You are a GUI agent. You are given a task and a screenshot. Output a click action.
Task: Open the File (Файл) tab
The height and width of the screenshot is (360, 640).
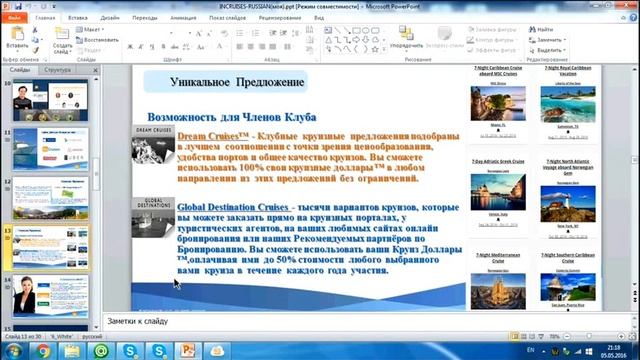[14, 18]
